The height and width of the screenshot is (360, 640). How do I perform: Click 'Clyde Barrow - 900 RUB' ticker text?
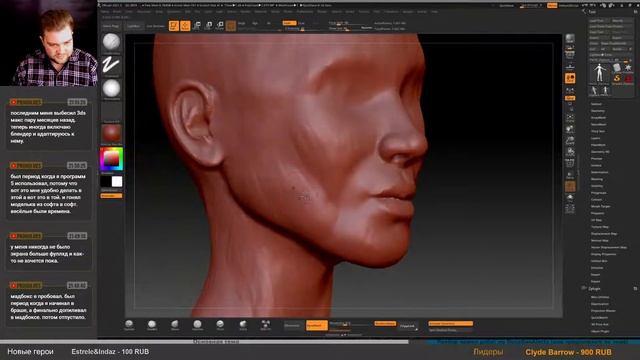569,352
